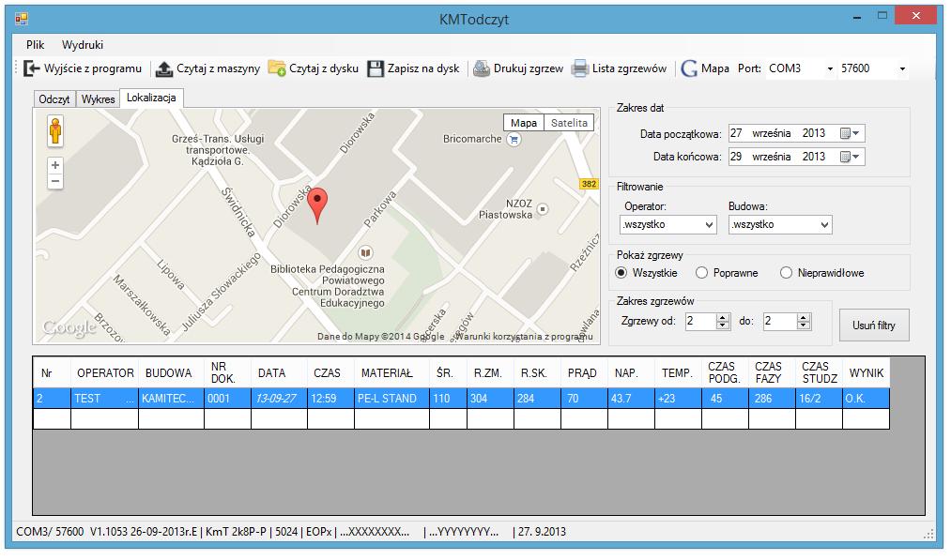Click the Biblioteka Pedagogiczna book marker
Viewport: 951px width, 560px height.
coord(365,252)
